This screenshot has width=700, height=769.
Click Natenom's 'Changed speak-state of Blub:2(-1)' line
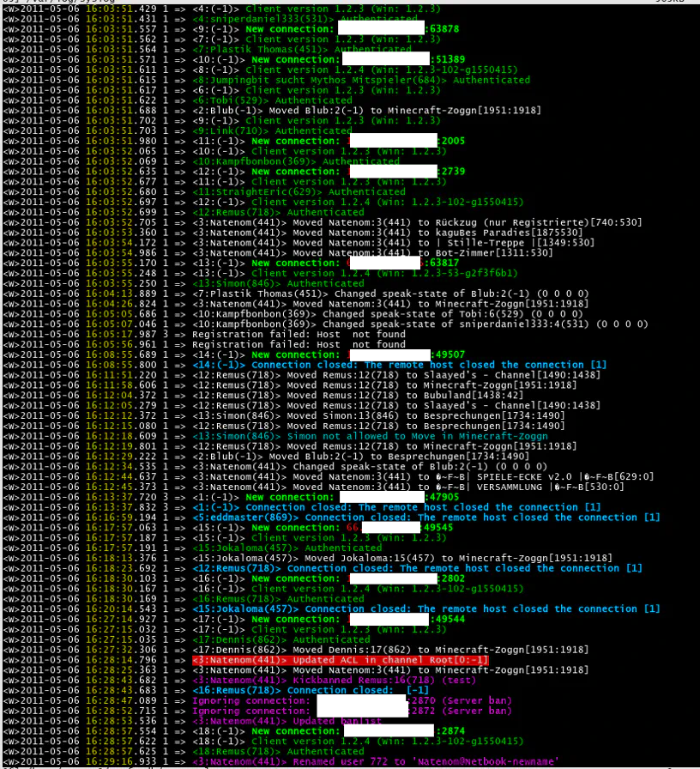pos(370,466)
